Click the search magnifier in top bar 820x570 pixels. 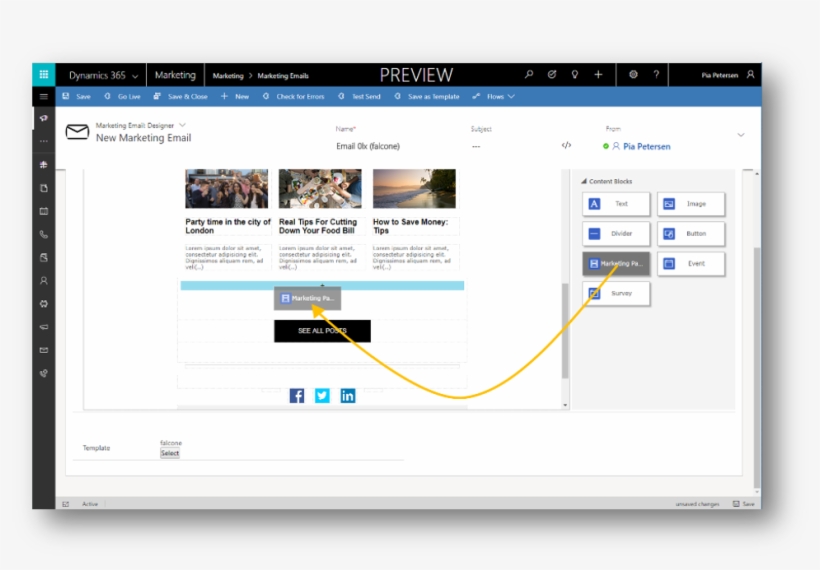529,75
